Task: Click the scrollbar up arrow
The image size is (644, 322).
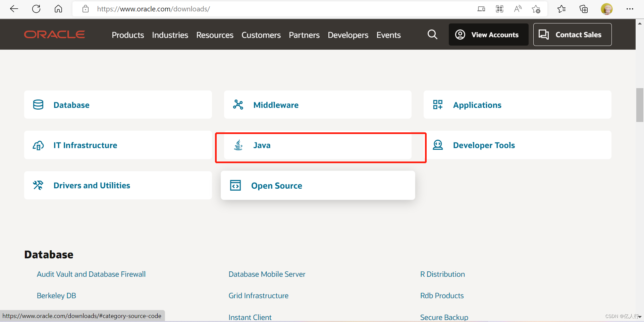Action: click(640, 23)
